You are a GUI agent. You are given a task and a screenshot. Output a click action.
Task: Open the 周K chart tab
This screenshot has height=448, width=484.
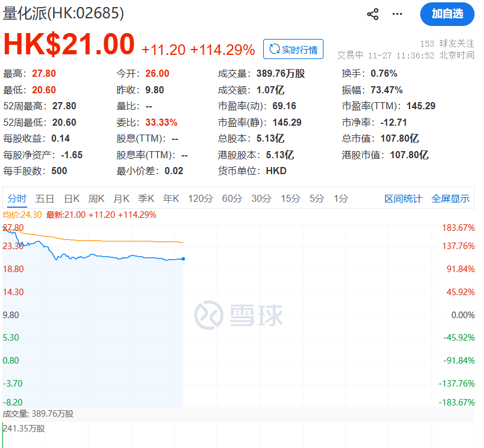pos(96,198)
